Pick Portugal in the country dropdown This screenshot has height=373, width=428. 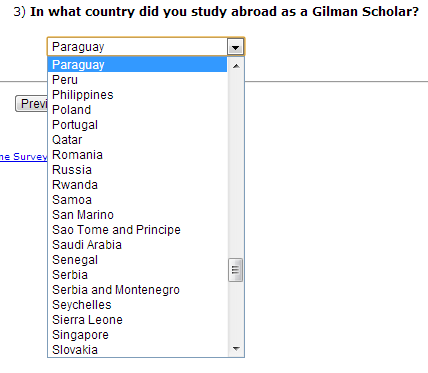pos(137,125)
